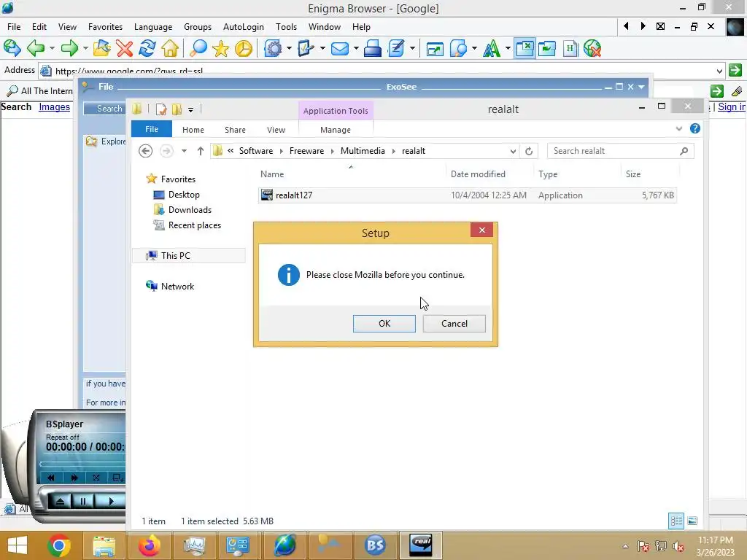Click the green H icon in Enigma toolbar
This screenshot has height=560, width=747.
570,48
